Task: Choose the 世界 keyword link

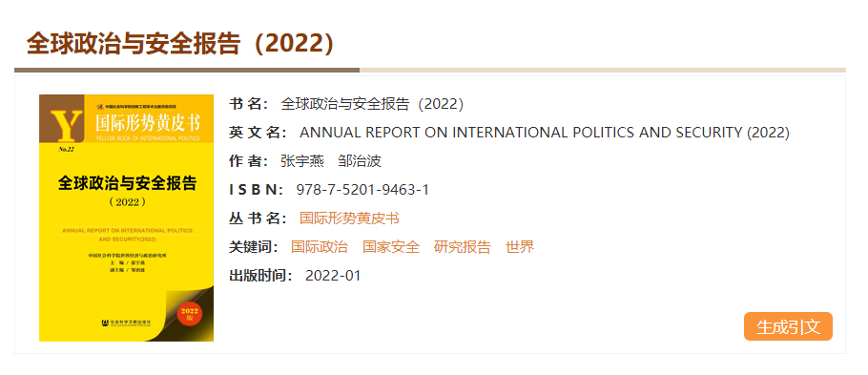Action: click(x=519, y=247)
